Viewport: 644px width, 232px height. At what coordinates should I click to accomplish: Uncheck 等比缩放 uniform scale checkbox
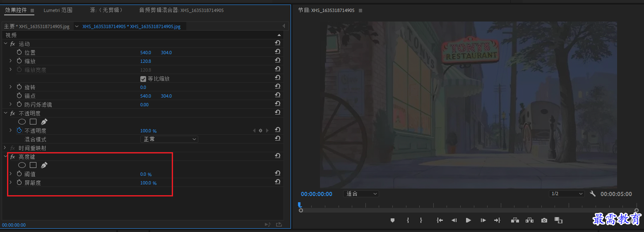[143, 79]
